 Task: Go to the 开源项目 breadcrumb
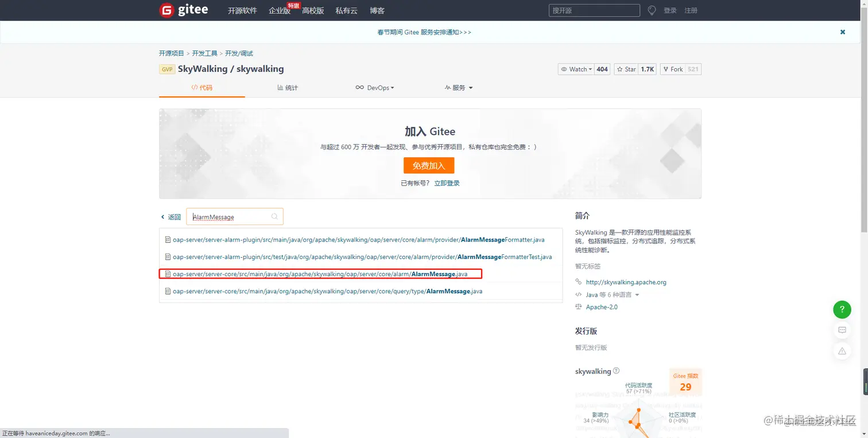coord(172,53)
